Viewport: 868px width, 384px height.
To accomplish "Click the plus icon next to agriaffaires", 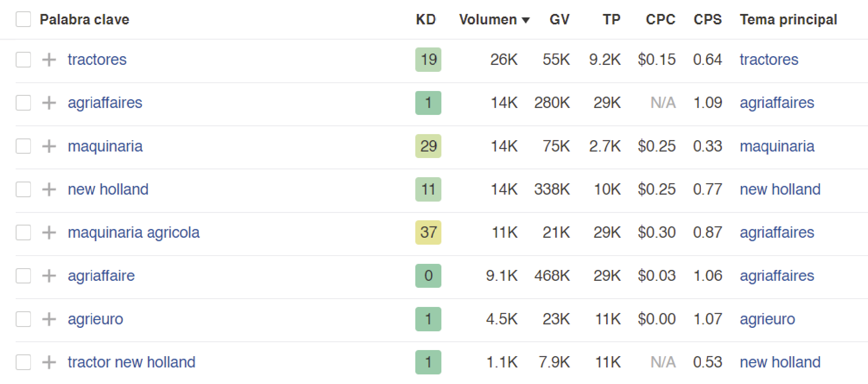I will pos(49,103).
